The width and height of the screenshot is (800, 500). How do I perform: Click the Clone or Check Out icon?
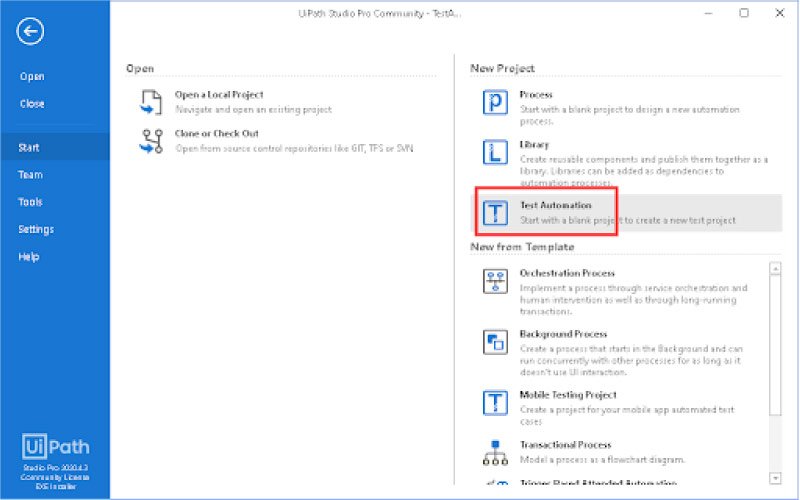point(151,141)
